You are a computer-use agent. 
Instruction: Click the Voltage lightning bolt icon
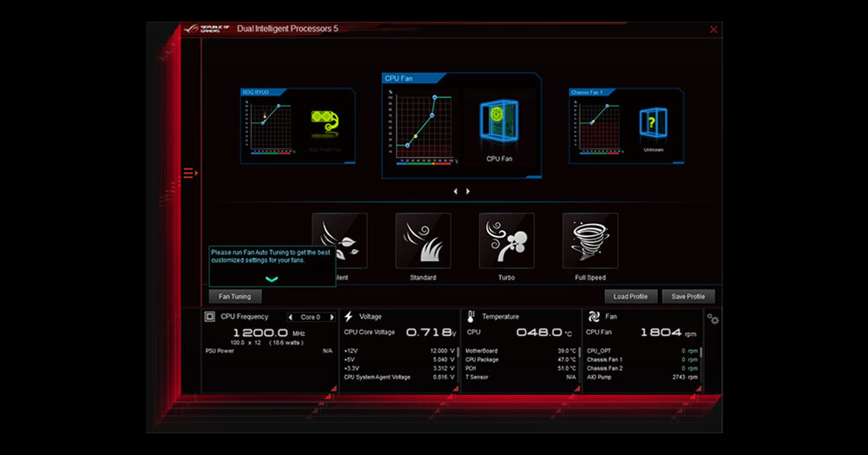[348, 317]
